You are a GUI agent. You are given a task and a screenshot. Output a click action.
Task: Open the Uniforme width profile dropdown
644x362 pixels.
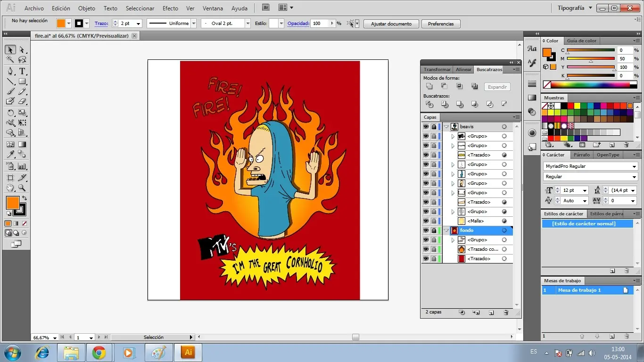pos(193,24)
